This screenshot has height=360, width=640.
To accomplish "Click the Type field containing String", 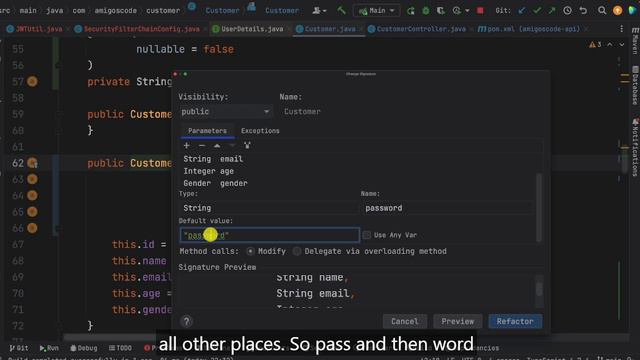I will 268,208.
